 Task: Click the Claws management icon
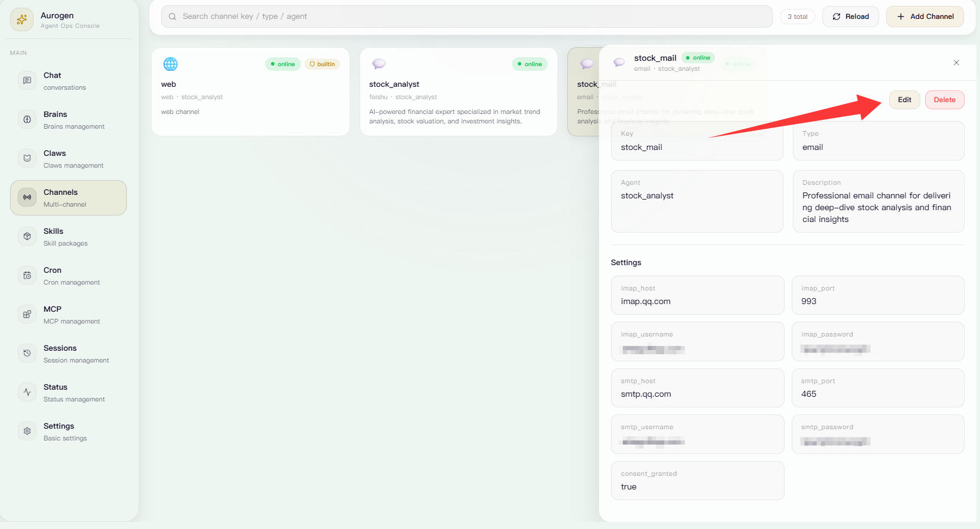27,158
